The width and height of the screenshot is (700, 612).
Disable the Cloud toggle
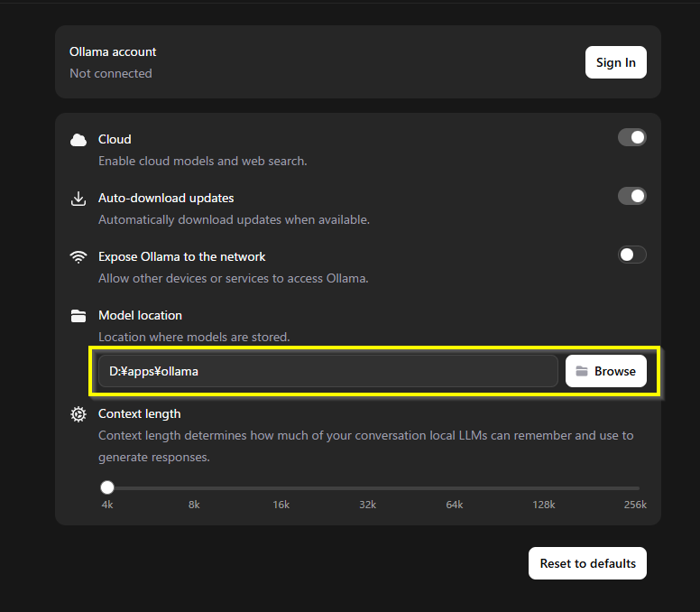tap(631, 137)
